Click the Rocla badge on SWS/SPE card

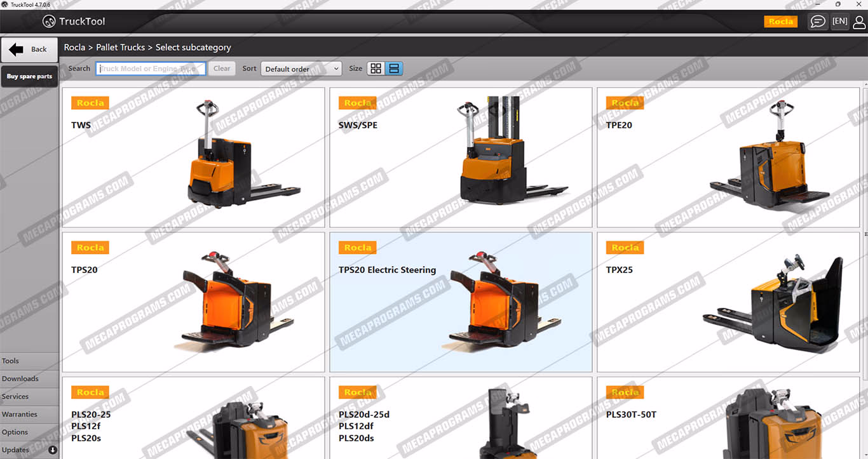point(358,103)
